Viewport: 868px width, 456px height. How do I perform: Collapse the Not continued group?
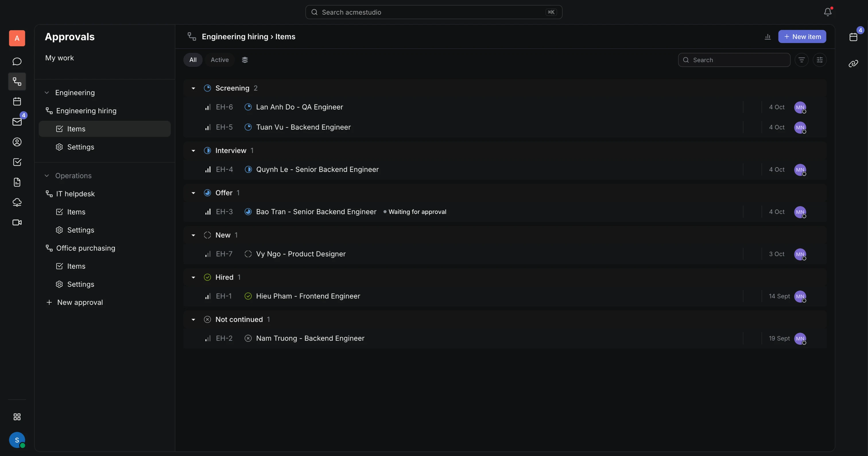193,320
